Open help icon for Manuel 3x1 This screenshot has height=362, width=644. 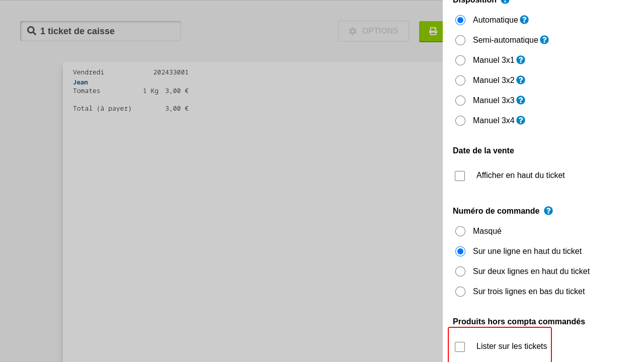pyautogui.click(x=521, y=60)
